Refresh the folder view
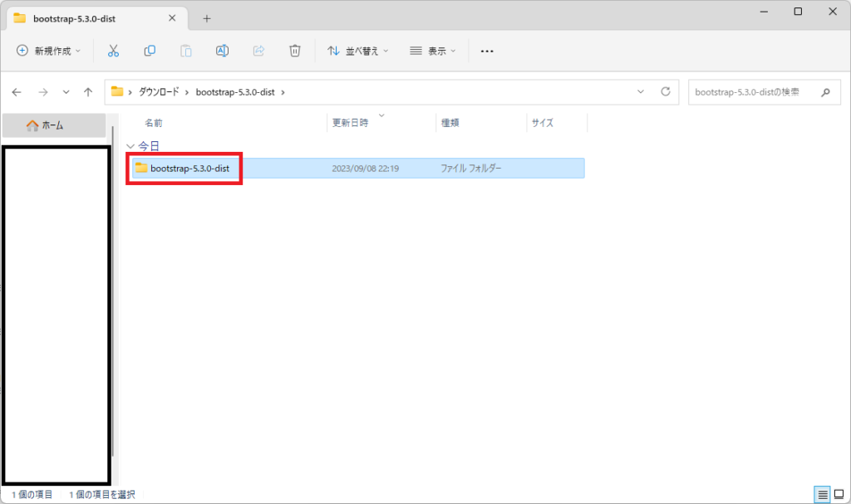Image resolution: width=851 pixels, height=504 pixels. pyautogui.click(x=666, y=91)
